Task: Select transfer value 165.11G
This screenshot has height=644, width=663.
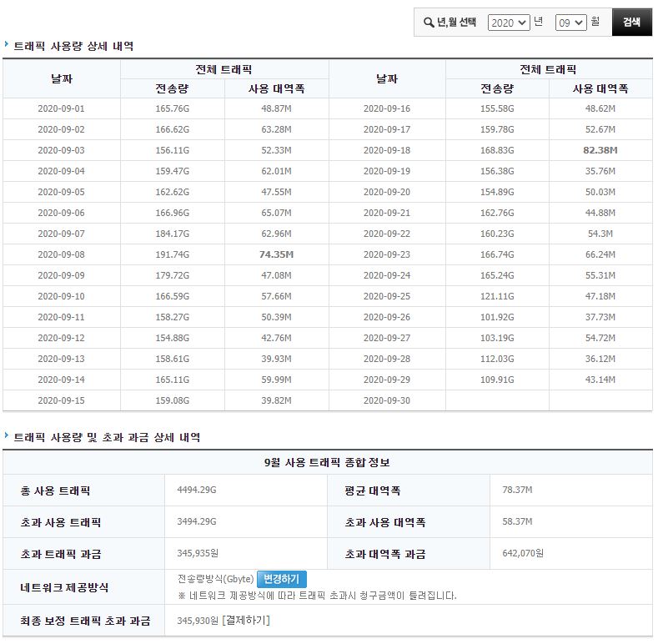Action: [172, 380]
